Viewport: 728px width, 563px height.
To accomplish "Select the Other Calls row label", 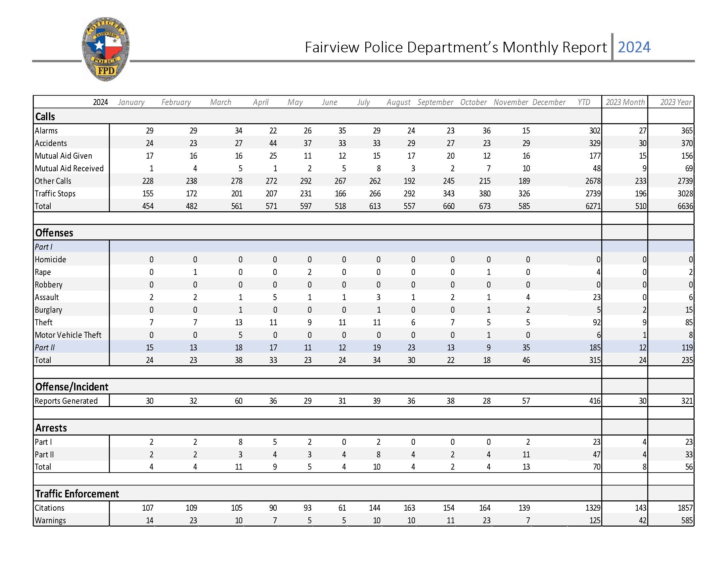I will pos(53,181).
